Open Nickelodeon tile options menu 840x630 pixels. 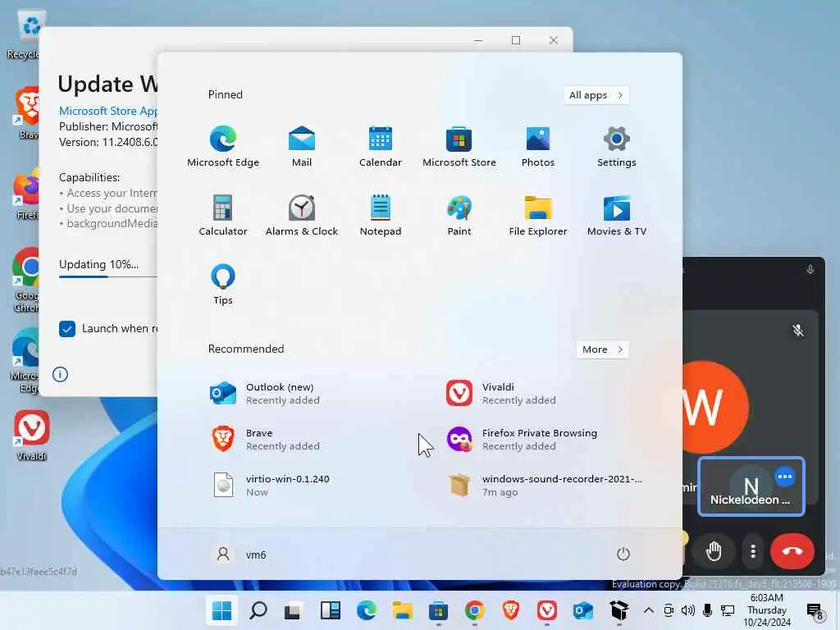785,477
